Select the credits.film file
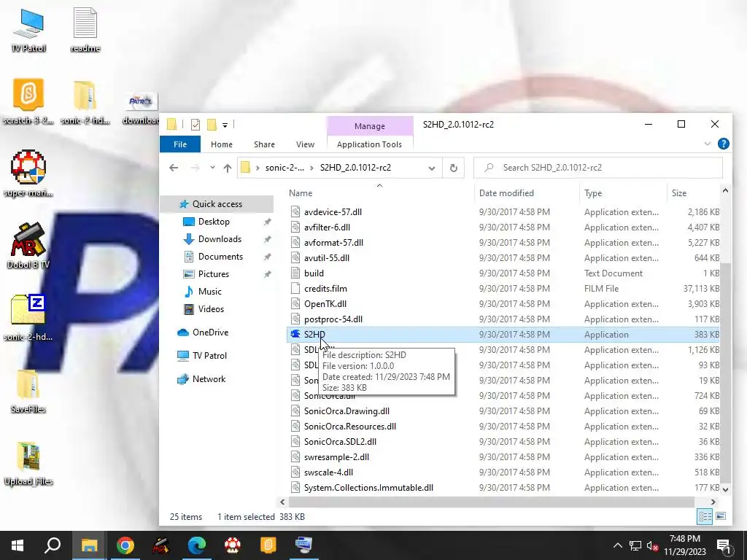 pyautogui.click(x=325, y=289)
